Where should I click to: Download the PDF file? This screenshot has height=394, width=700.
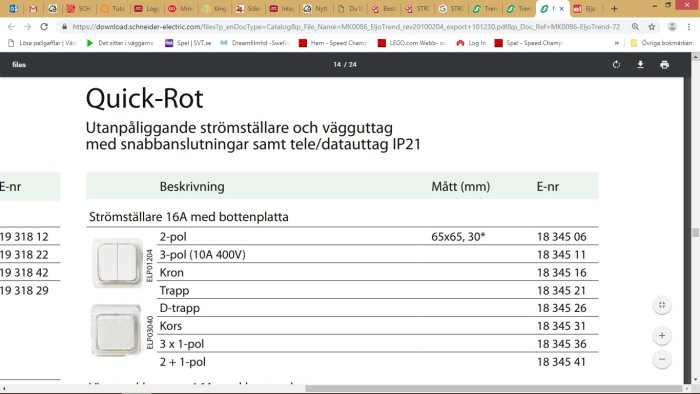[640, 65]
